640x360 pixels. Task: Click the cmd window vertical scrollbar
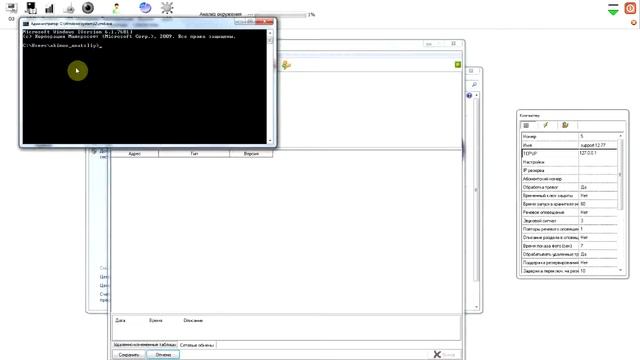pos(270,87)
